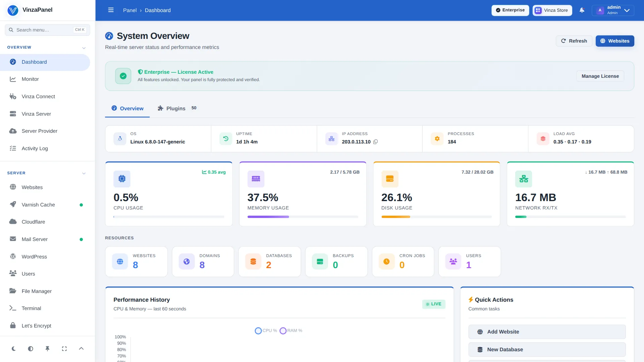644x362 pixels.
Task: Pin the sidebar using the pin icon
Action: [x=47, y=349]
